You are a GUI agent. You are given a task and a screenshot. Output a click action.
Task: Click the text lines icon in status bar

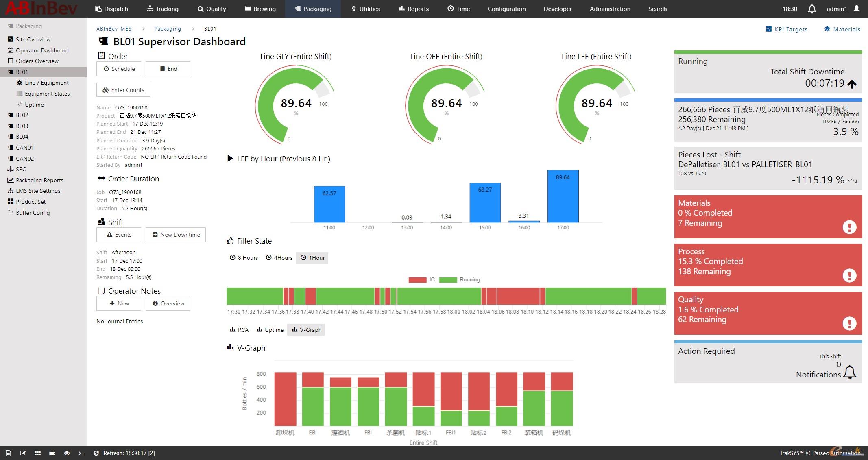tap(52, 453)
